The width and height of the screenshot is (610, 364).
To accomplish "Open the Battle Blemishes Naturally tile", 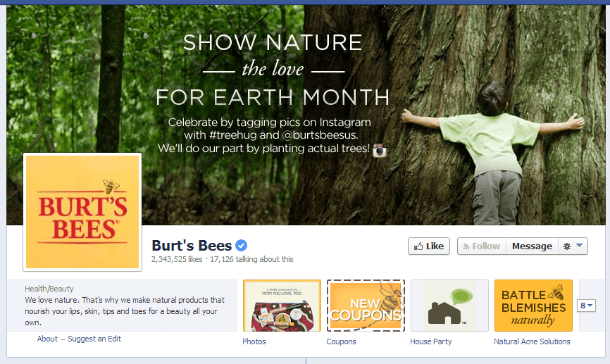I will point(533,306).
